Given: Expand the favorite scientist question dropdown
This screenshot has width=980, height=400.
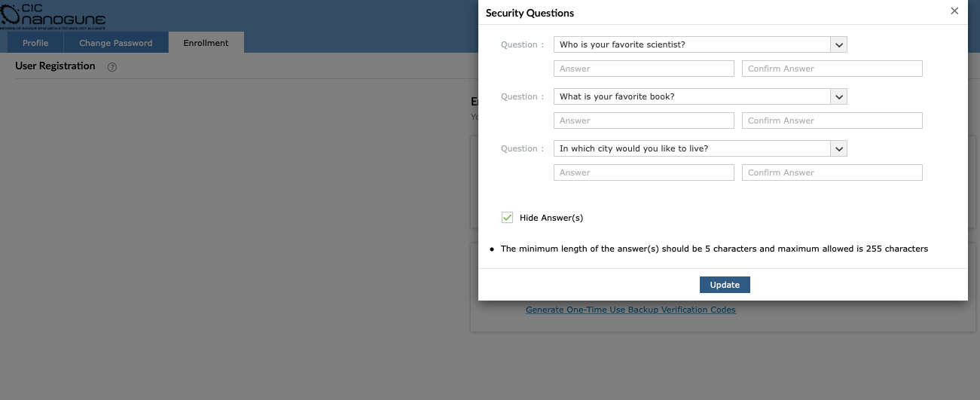Looking at the screenshot, I should pyautogui.click(x=700, y=44).
